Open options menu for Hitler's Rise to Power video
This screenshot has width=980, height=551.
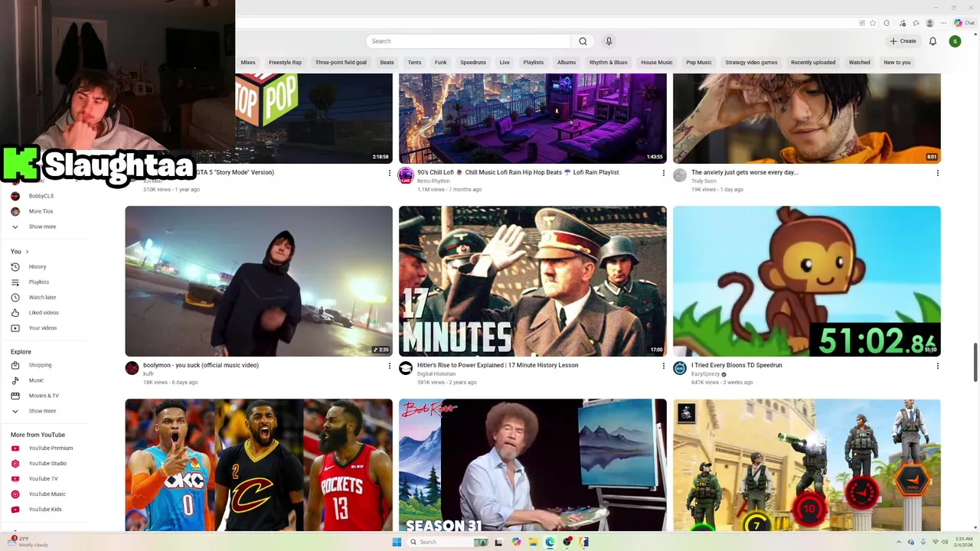(x=663, y=366)
